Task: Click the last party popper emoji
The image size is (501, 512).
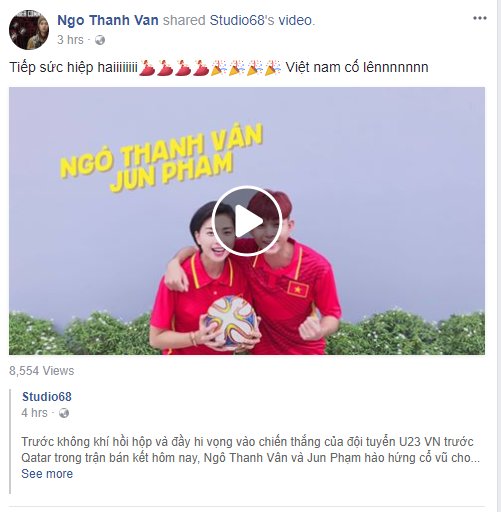Action: tap(273, 68)
